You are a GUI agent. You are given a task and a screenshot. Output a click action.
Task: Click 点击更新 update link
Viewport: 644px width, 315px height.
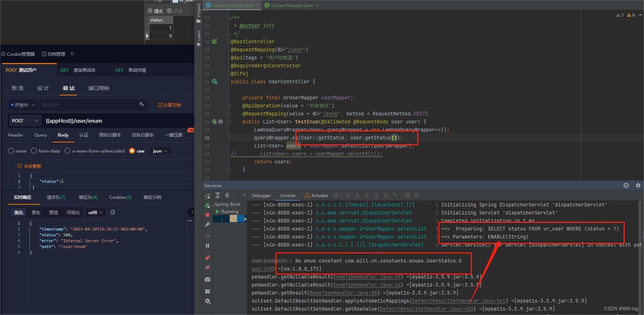(30, 166)
